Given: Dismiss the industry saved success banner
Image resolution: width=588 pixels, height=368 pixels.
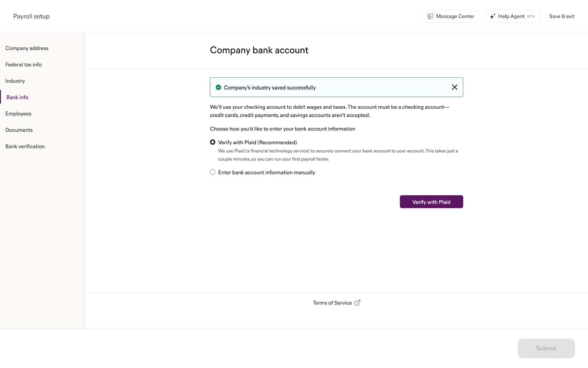Looking at the screenshot, I should pos(455,87).
